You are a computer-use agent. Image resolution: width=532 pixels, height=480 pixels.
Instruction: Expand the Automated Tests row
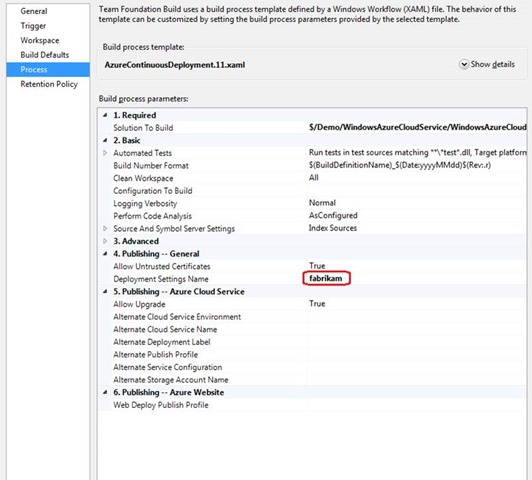tap(105, 153)
